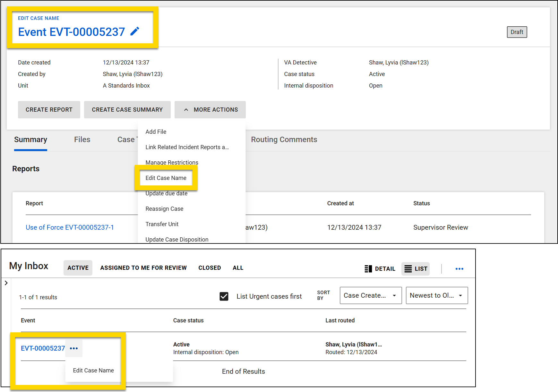This screenshot has height=392, width=558.
Task: Open the Routing Comments tab
Action: [x=284, y=140]
